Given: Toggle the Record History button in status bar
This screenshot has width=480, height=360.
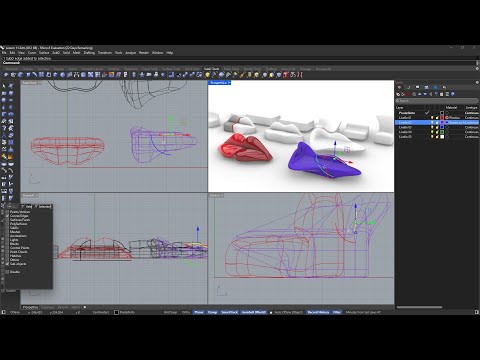Looking at the screenshot, I should [318, 312].
